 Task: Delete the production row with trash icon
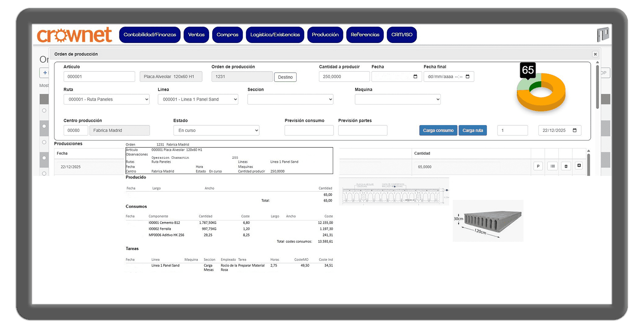(566, 166)
